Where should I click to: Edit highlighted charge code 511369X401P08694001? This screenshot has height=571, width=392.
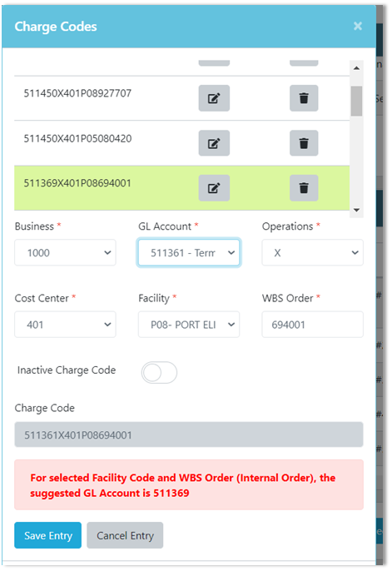[214, 188]
